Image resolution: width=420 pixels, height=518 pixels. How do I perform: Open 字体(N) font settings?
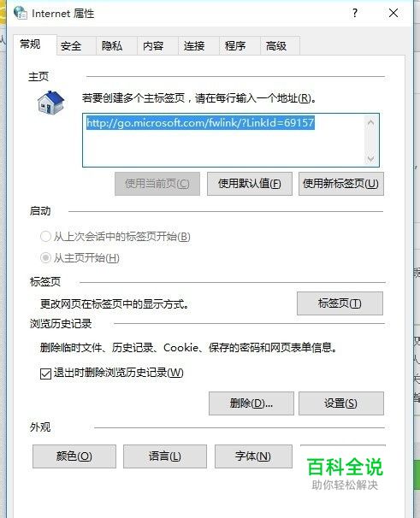click(x=254, y=456)
